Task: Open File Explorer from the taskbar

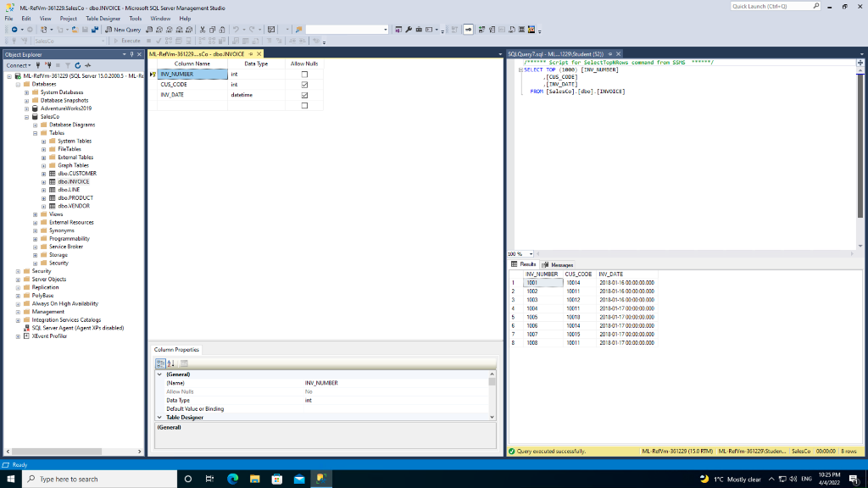Action: (x=254, y=480)
